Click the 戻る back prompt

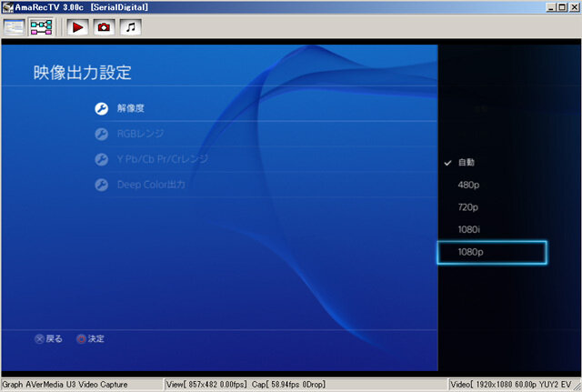click(x=48, y=338)
